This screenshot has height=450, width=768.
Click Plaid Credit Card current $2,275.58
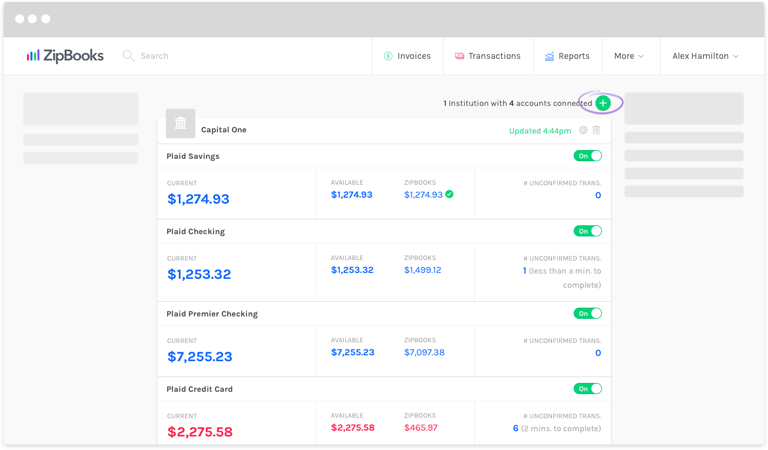200,432
